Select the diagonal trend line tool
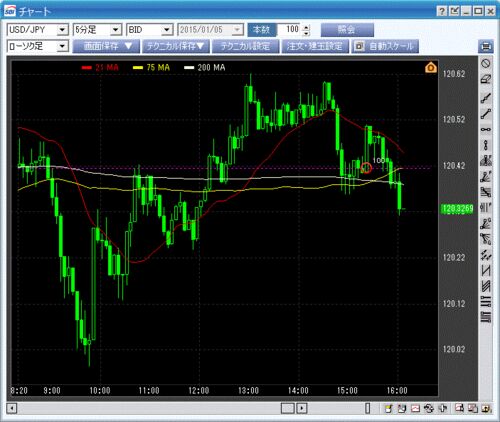Viewport: 500px width, 422px height. pos(486,114)
